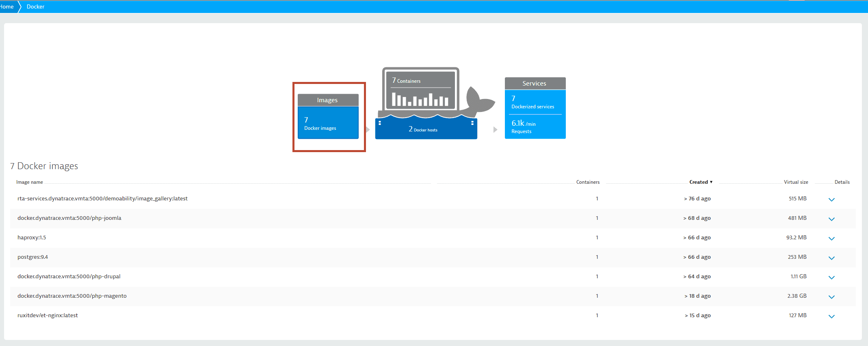Click the 515 MB virtual size value
Image resolution: width=868 pixels, height=346 pixels.
point(798,198)
